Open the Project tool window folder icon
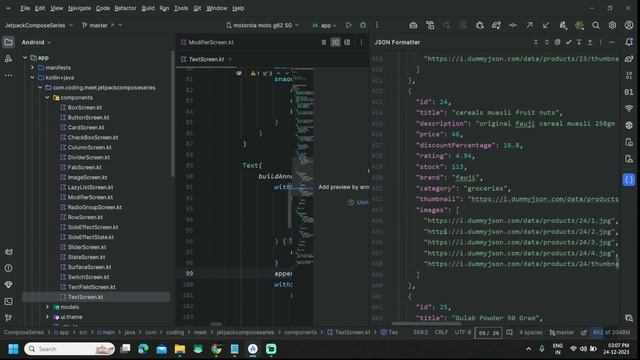The image size is (640, 360). (x=9, y=42)
